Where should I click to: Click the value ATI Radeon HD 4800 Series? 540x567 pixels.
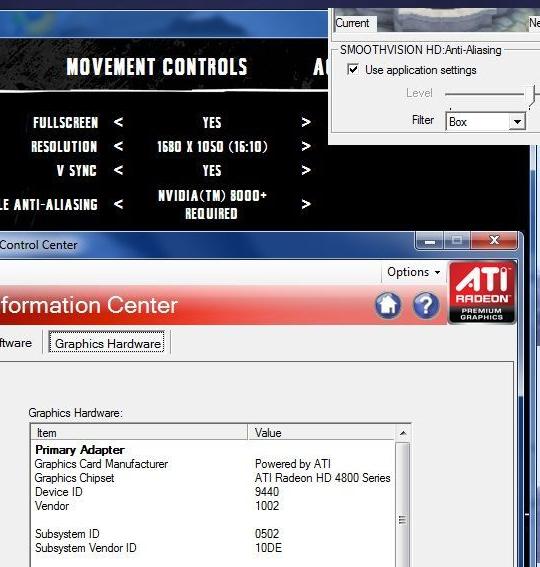[323, 478]
